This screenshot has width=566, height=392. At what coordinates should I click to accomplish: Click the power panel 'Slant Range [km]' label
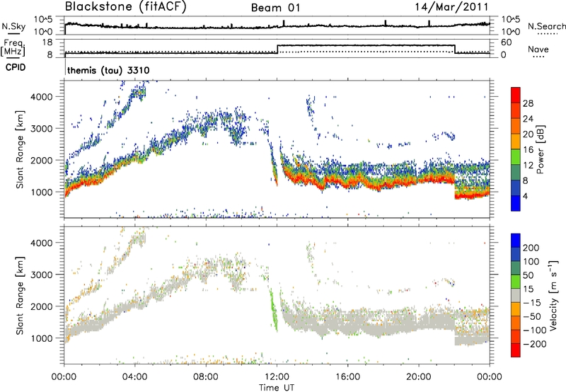coord(20,149)
